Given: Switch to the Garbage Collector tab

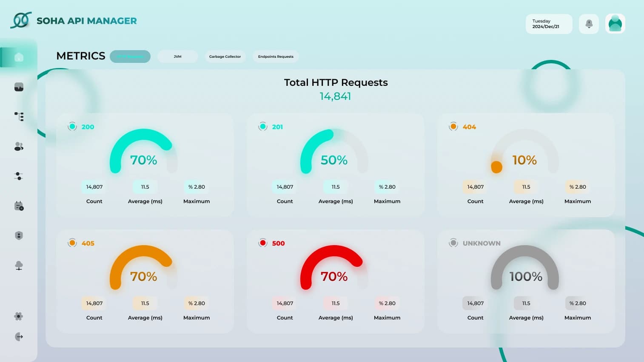Looking at the screenshot, I should click(x=225, y=57).
